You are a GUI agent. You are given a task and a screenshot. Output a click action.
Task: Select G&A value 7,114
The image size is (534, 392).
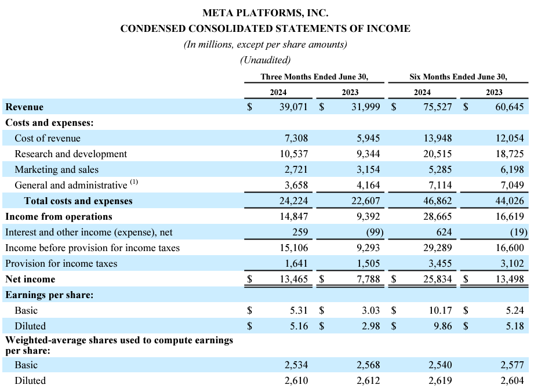click(x=440, y=185)
